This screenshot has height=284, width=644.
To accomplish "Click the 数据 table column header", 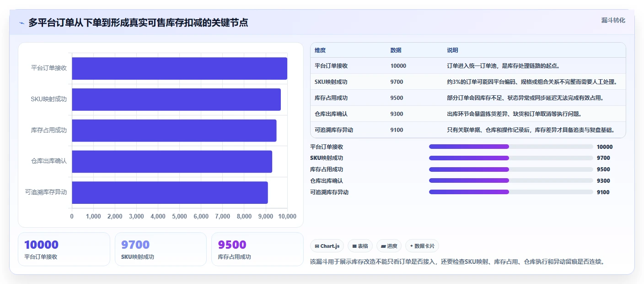I will coord(396,50).
